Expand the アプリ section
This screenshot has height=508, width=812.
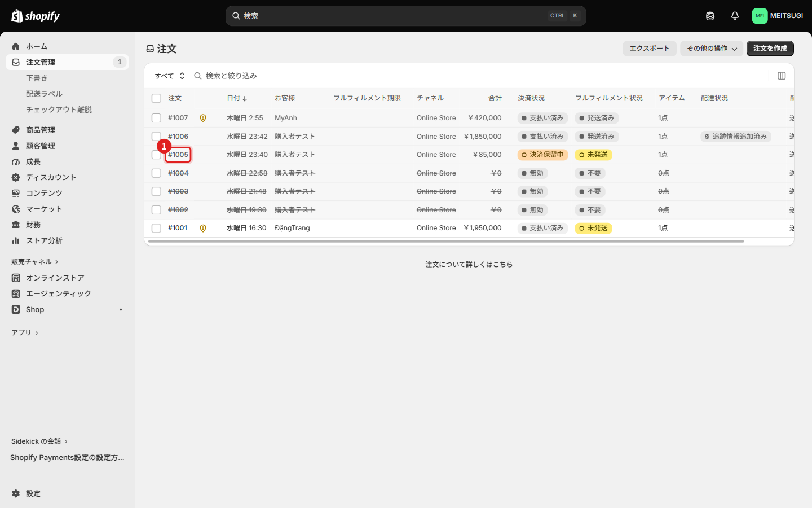pos(25,332)
